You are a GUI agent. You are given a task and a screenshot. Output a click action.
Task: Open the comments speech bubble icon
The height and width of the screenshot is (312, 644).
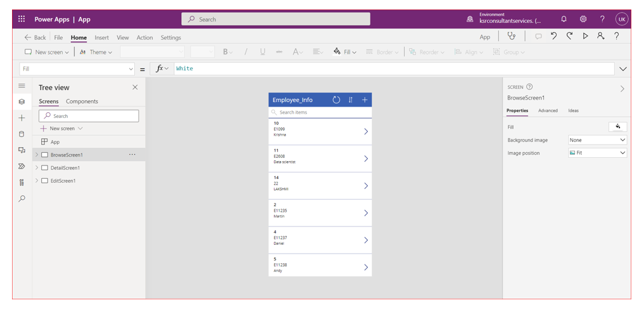(x=538, y=37)
